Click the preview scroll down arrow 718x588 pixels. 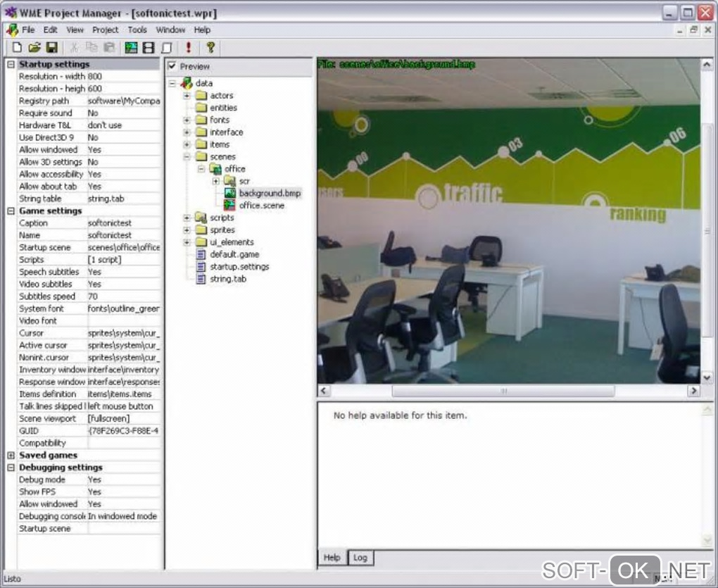(707, 378)
